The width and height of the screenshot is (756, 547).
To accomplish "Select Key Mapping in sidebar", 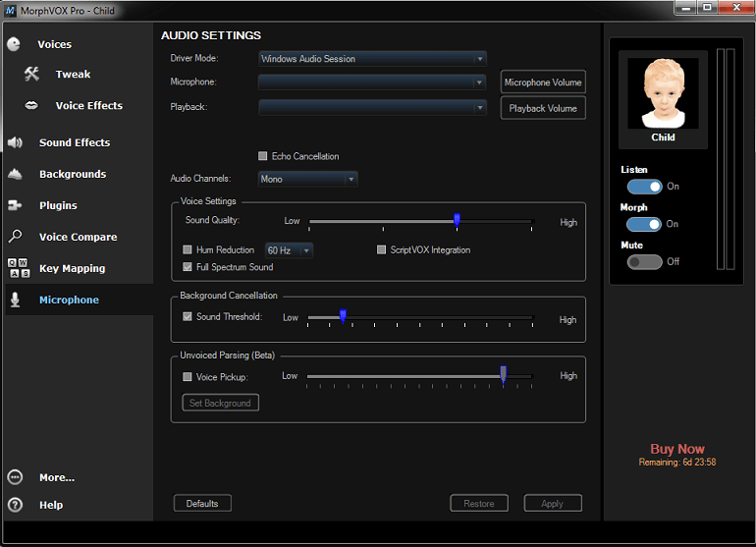I will tap(73, 269).
